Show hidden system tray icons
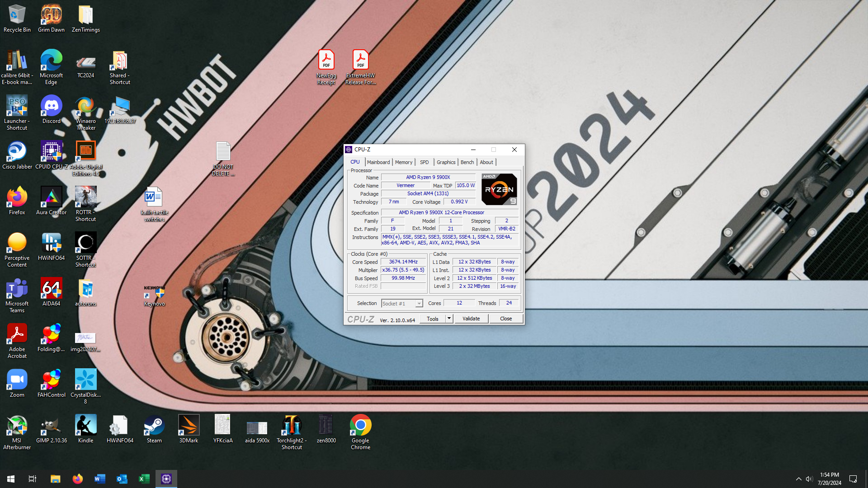 798,479
